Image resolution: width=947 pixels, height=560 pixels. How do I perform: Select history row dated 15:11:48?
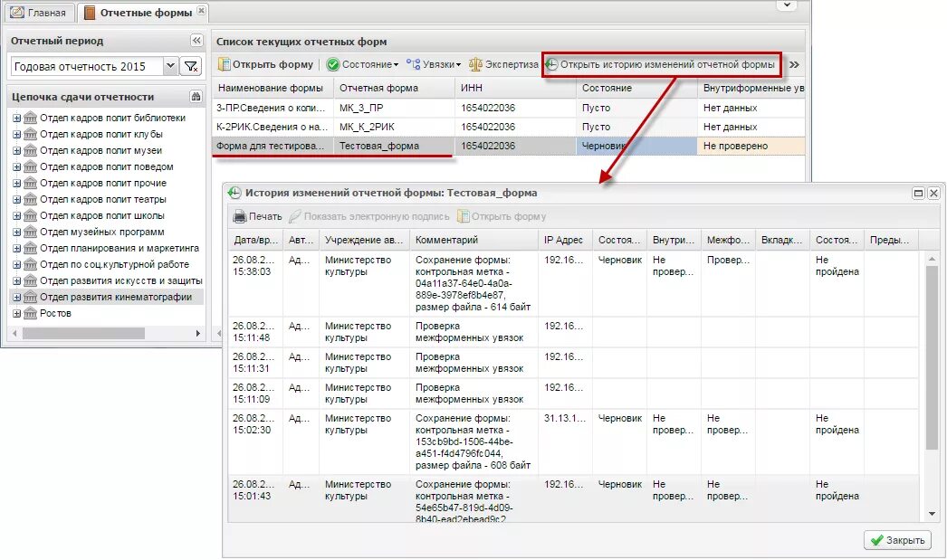pos(574,332)
